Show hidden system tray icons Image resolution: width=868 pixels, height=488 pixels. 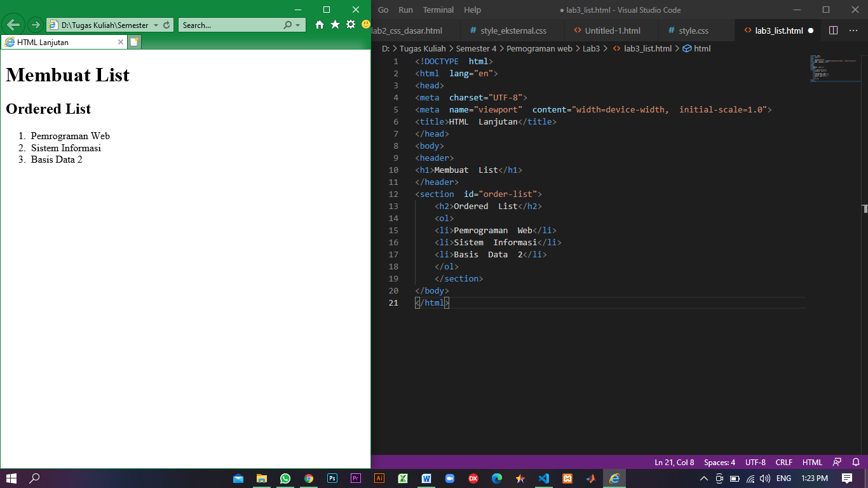704,478
